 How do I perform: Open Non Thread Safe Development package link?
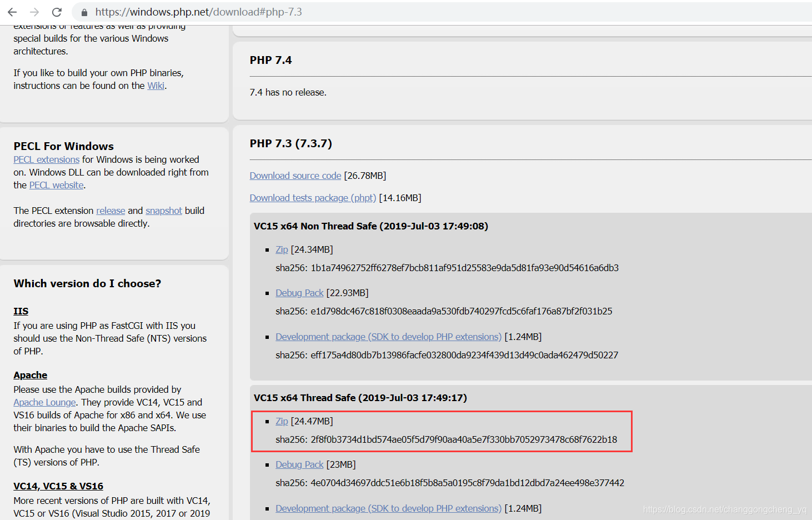[x=388, y=337]
